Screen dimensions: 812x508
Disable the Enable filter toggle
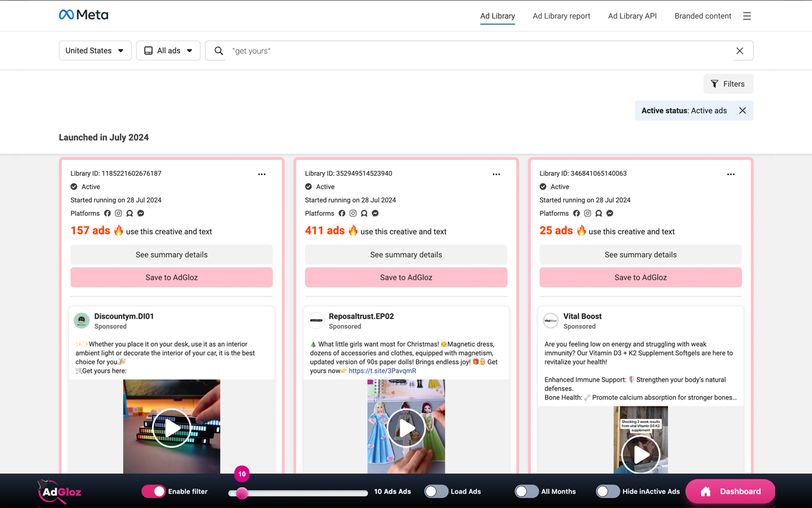click(153, 491)
